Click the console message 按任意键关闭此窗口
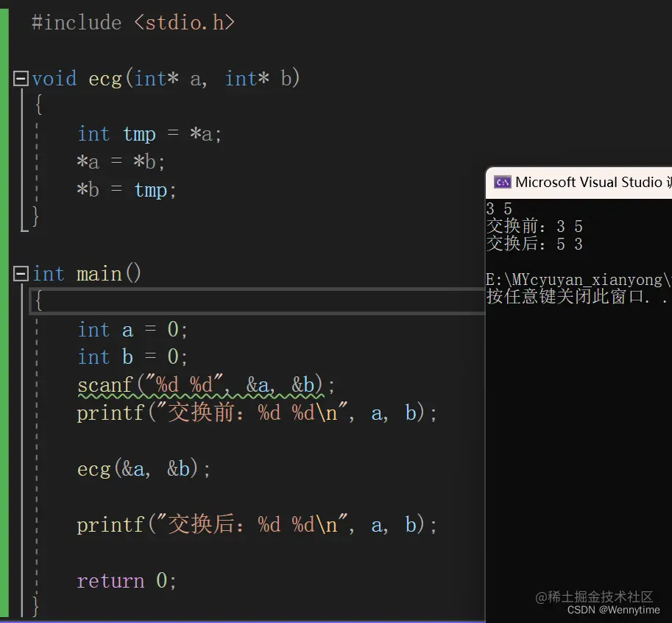Screen dimensions: 672x623 [x=577, y=296]
